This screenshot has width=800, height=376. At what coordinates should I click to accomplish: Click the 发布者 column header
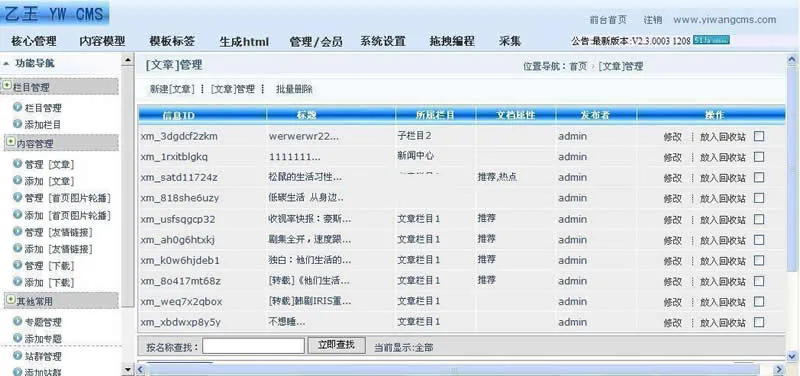pos(596,116)
